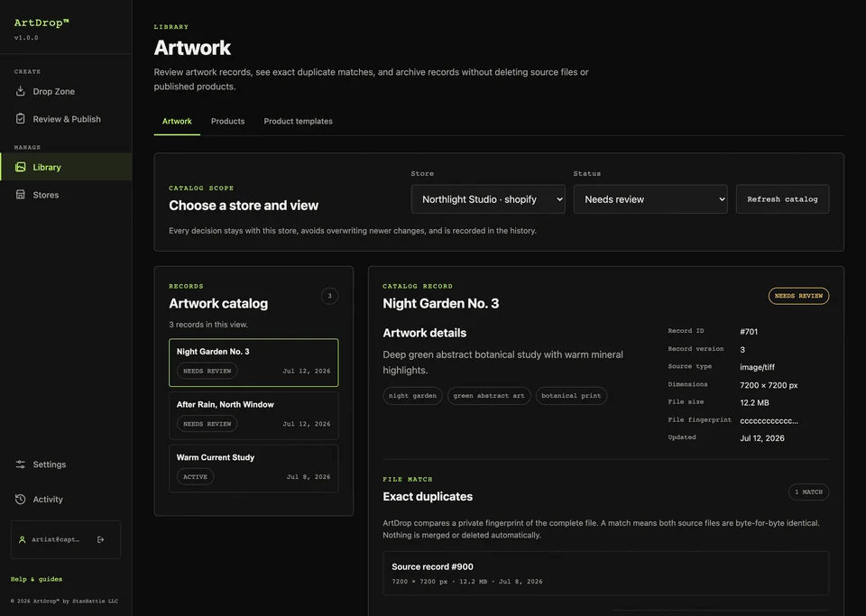Open the Store dropdown showing Northlight Studio
Viewport: 866px width, 616px height.
pos(488,199)
